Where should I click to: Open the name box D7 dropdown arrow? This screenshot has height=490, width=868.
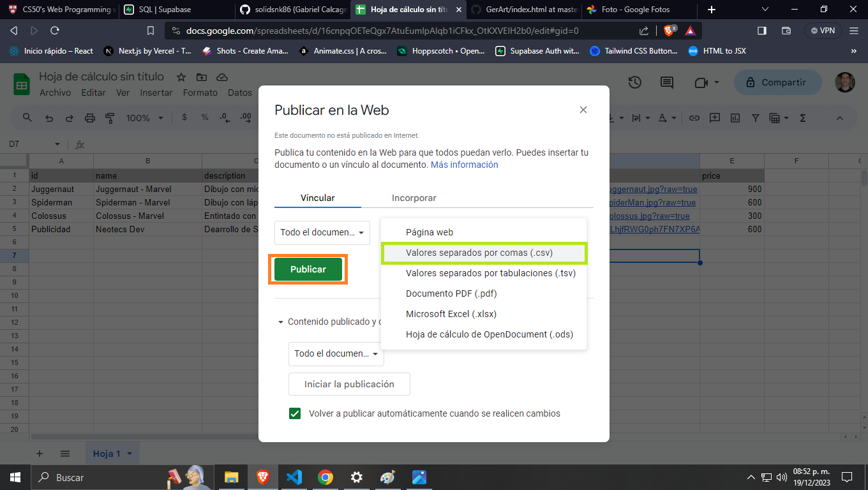[57, 145]
